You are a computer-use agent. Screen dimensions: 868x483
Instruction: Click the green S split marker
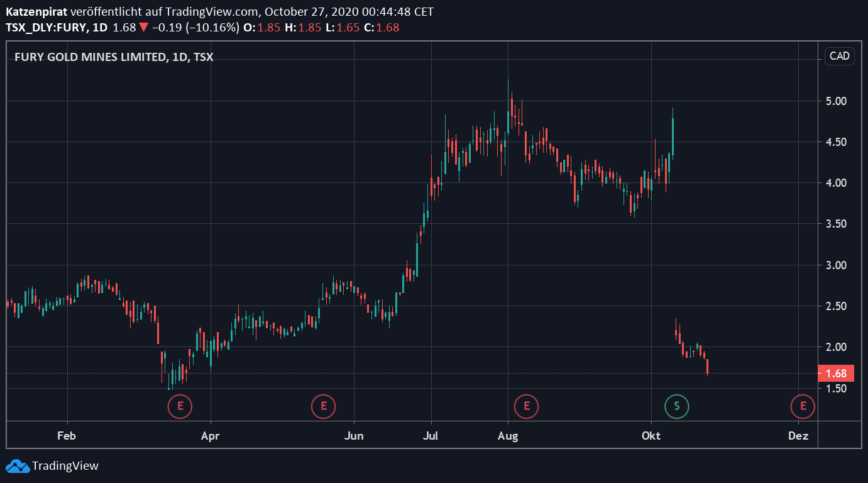(677, 406)
